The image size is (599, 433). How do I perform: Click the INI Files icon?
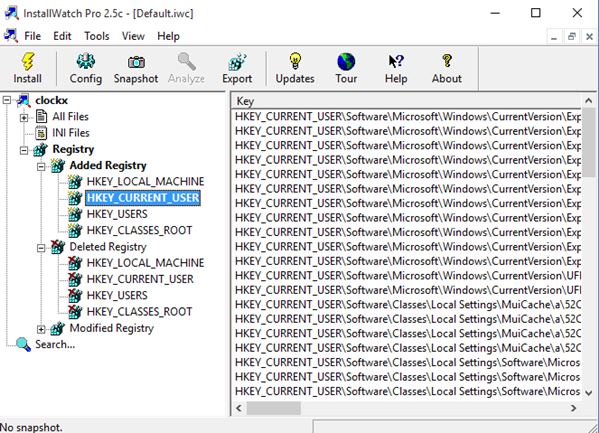(x=41, y=133)
